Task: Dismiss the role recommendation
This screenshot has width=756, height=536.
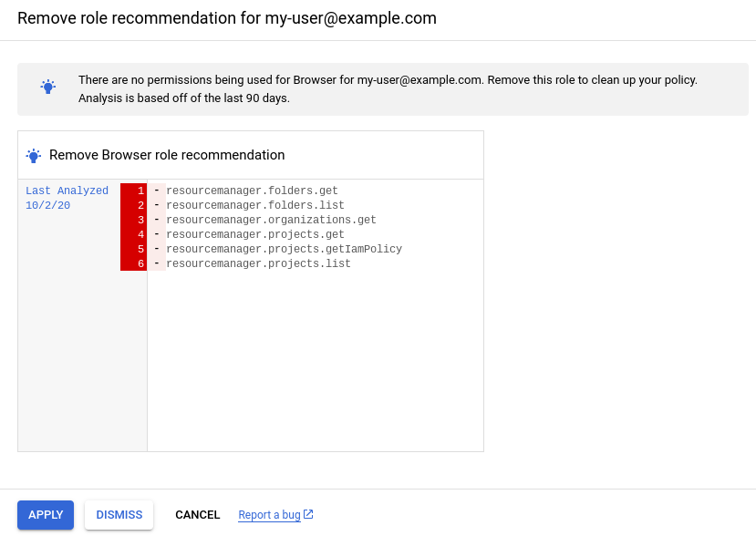Action: coord(119,515)
